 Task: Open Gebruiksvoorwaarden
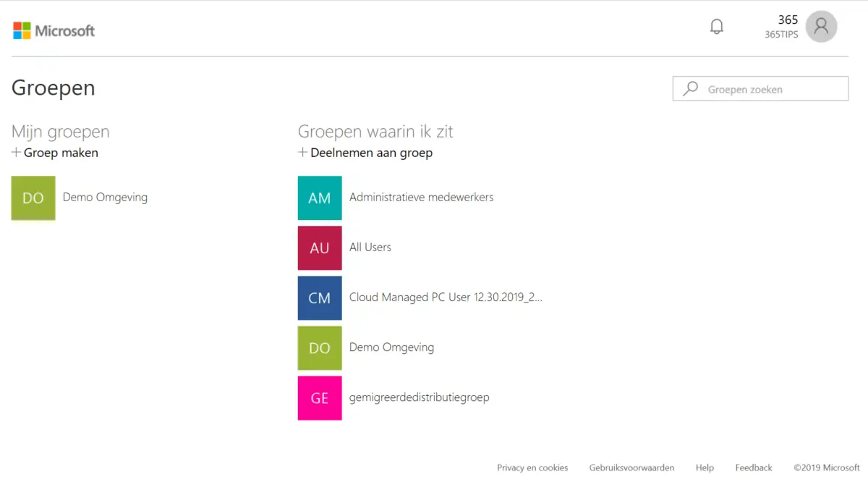click(x=633, y=468)
